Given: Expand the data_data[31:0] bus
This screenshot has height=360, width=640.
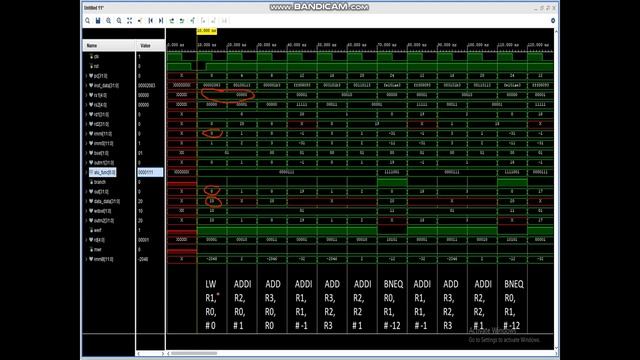Looking at the screenshot, I should [x=87, y=201].
